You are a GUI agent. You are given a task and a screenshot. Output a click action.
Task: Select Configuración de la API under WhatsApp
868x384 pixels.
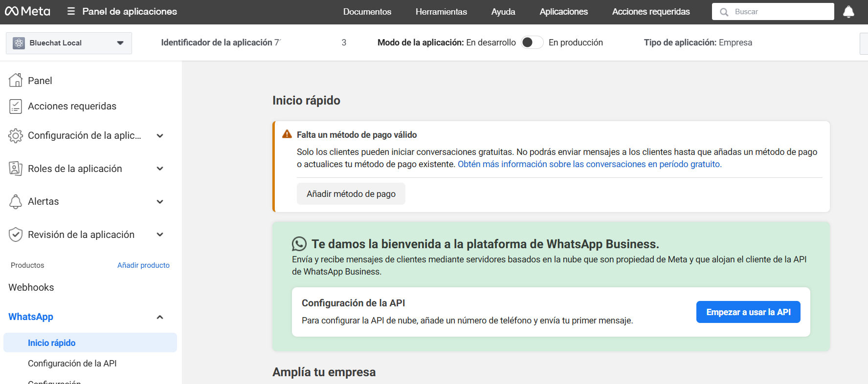pyautogui.click(x=72, y=363)
